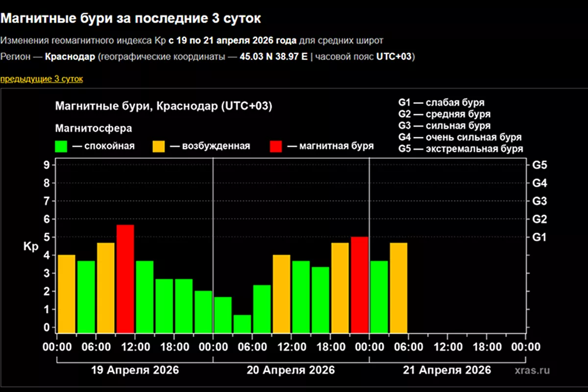The height and width of the screenshot is (392, 588).
Task: Click the xras.ru watermark
Action: [532, 370]
